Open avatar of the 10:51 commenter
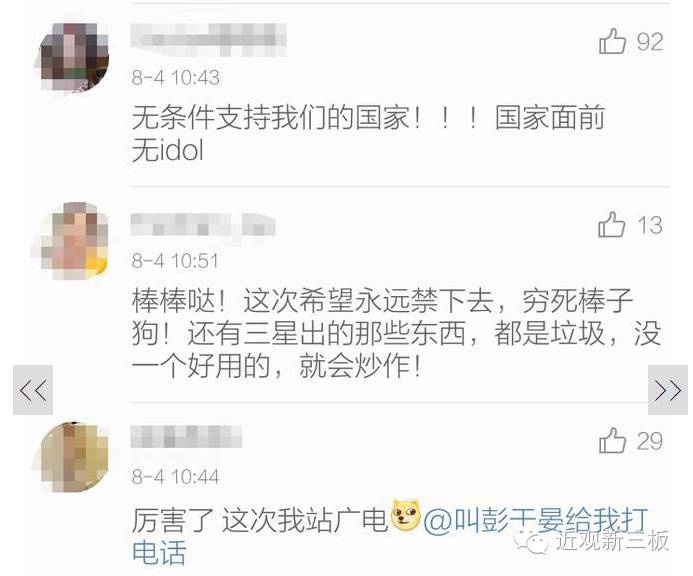 [74, 240]
